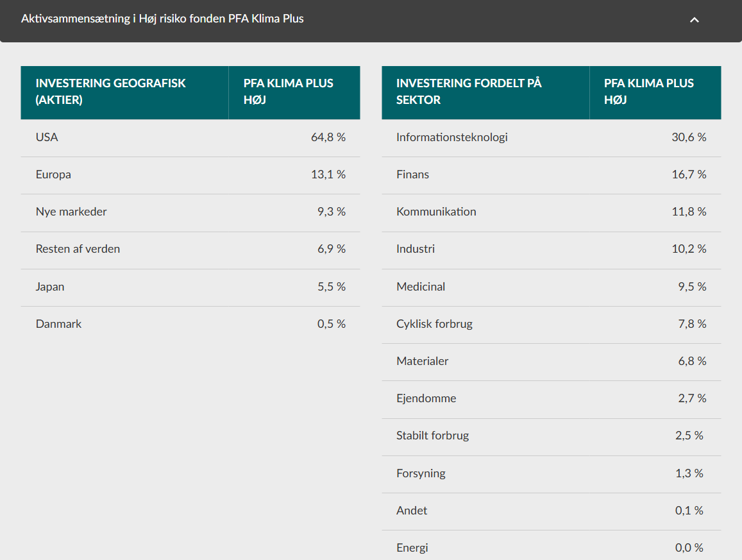The width and height of the screenshot is (742, 560).
Task: Select the 'Energi' row label
Action: click(x=412, y=548)
